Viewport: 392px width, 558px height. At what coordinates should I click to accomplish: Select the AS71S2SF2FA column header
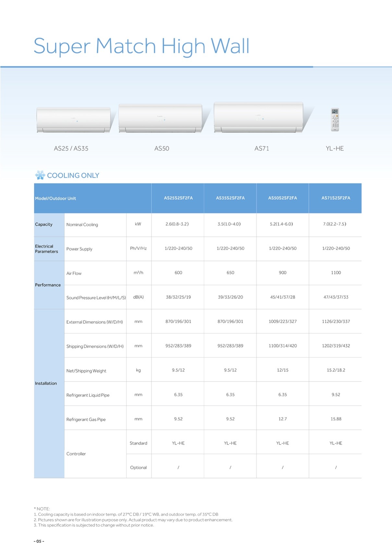(x=336, y=198)
